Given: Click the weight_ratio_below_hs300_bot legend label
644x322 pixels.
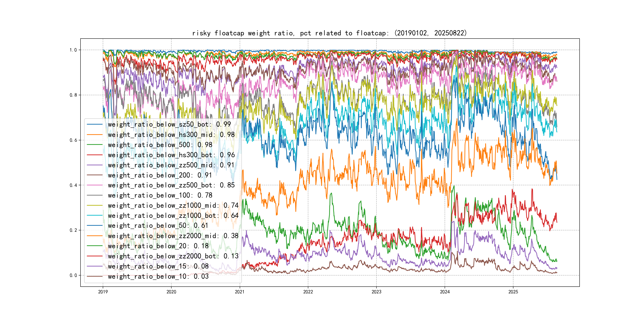Looking at the screenshot, I should click(171, 155).
